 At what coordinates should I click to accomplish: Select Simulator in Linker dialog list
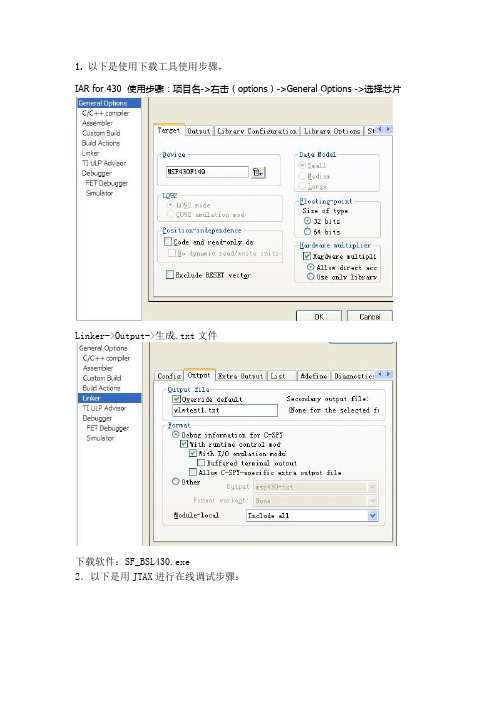(x=100, y=438)
